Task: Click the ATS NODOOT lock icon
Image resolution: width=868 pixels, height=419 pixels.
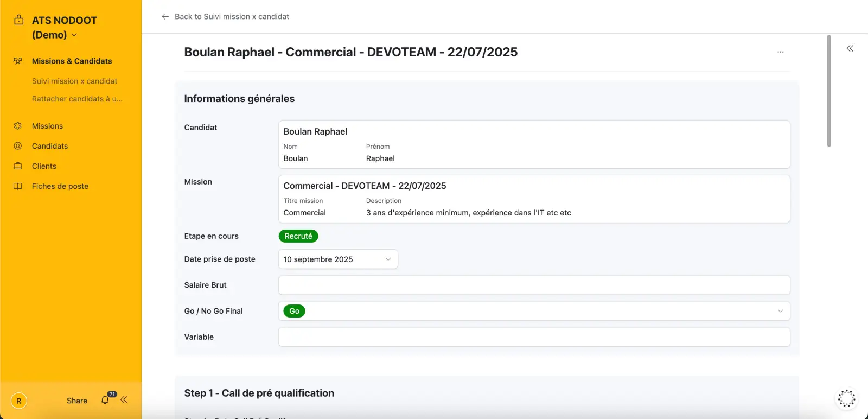Action: (19, 20)
